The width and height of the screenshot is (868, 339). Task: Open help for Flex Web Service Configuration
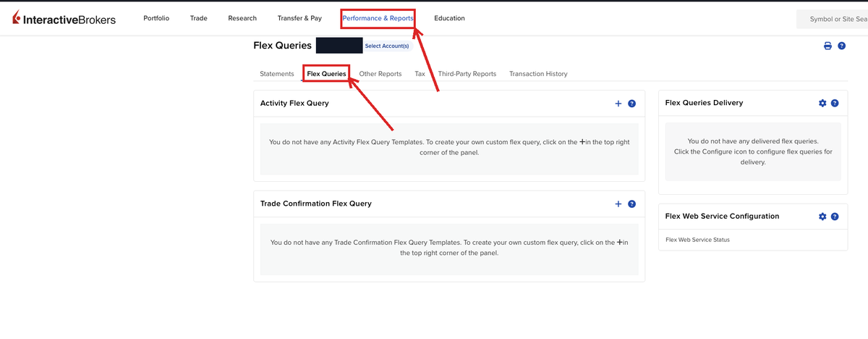pos(835,217)
